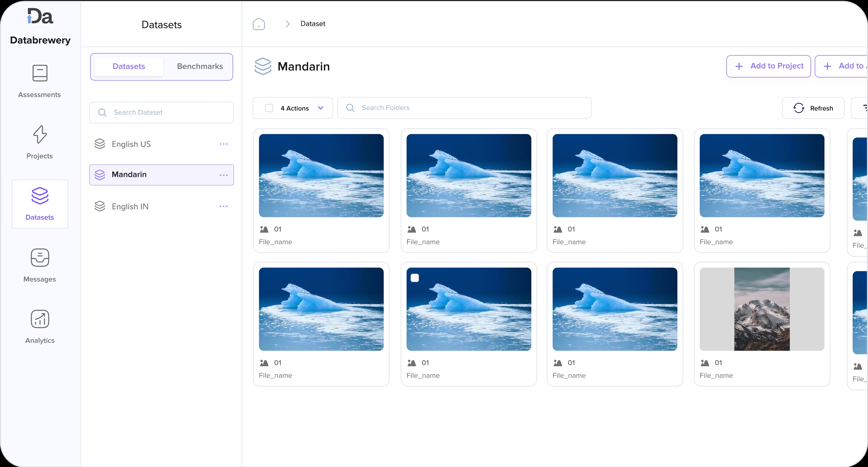
Task: Select the Datasets tab
Action: click(129, 66)
